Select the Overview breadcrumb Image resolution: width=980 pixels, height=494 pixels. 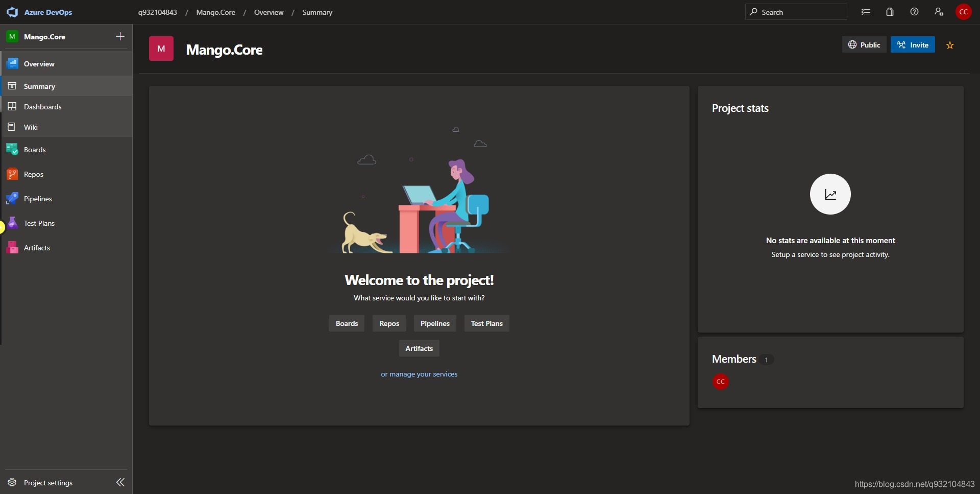point(269,12)
